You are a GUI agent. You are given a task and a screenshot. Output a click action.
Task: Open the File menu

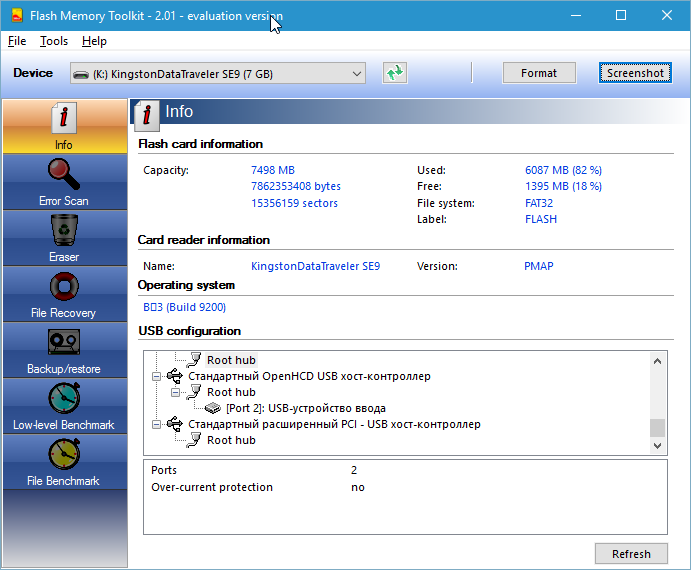tap(17, 41)
